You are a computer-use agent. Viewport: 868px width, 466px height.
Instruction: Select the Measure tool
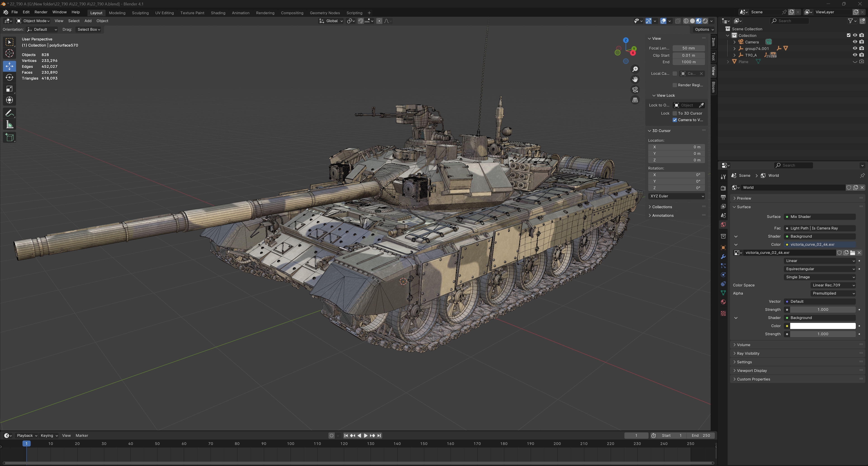[9, 125]
